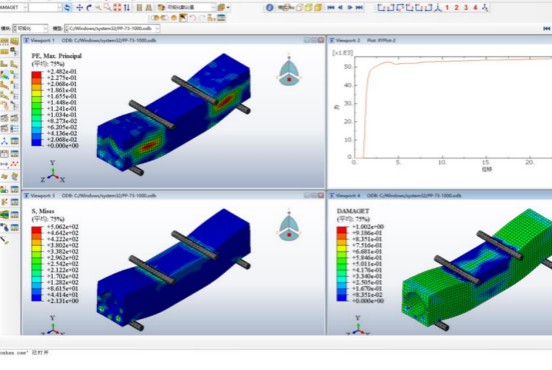Apply saved user view 2
552x370 pixels.
click(x=457, y=7)
